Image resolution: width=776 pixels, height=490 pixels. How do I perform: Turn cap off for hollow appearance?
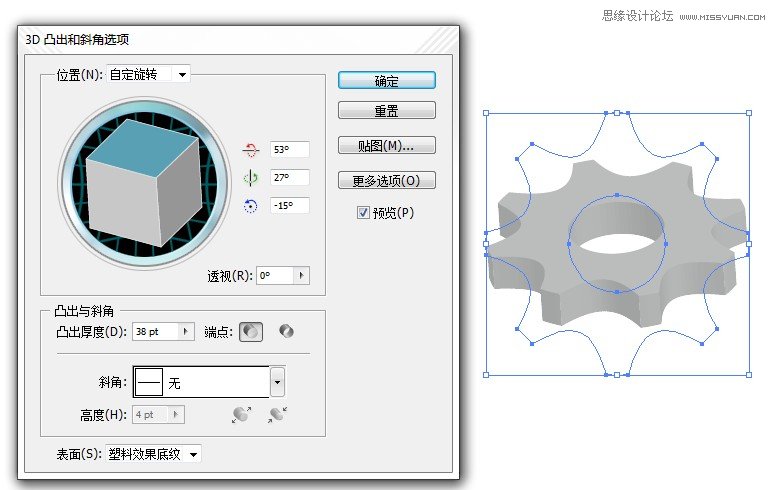pyautogui.click(x=286, y=331)
